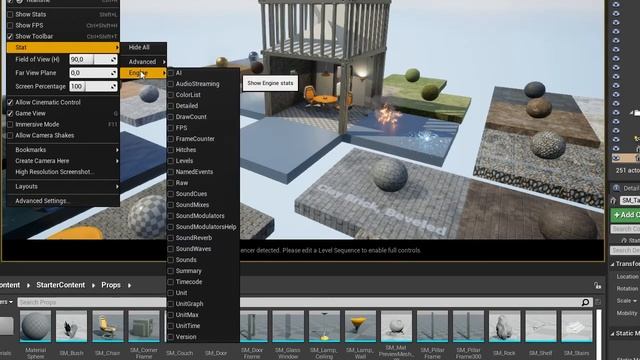The width and height of the screenshot is (640, 360).
Task: Enable Hitches stat
Action: tap(171, 150)
